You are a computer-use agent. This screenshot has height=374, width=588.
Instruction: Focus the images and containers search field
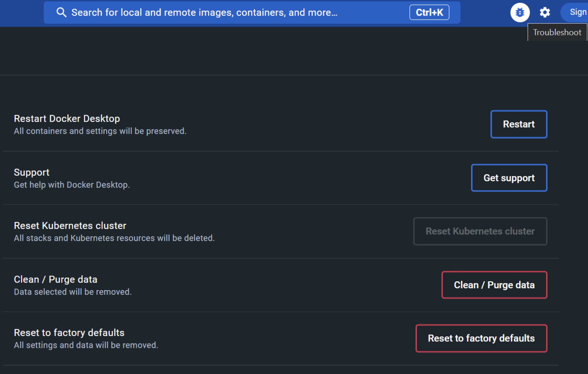point(252,13)
